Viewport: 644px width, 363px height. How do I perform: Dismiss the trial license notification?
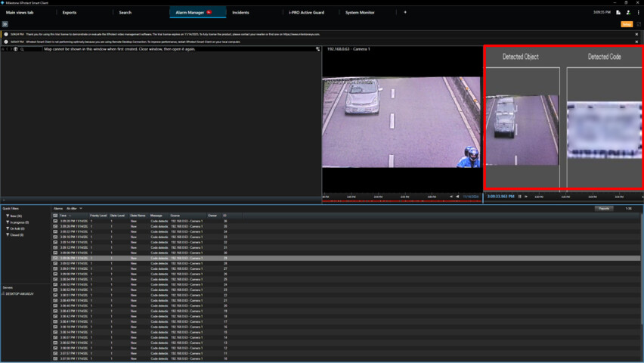[636, 34]
